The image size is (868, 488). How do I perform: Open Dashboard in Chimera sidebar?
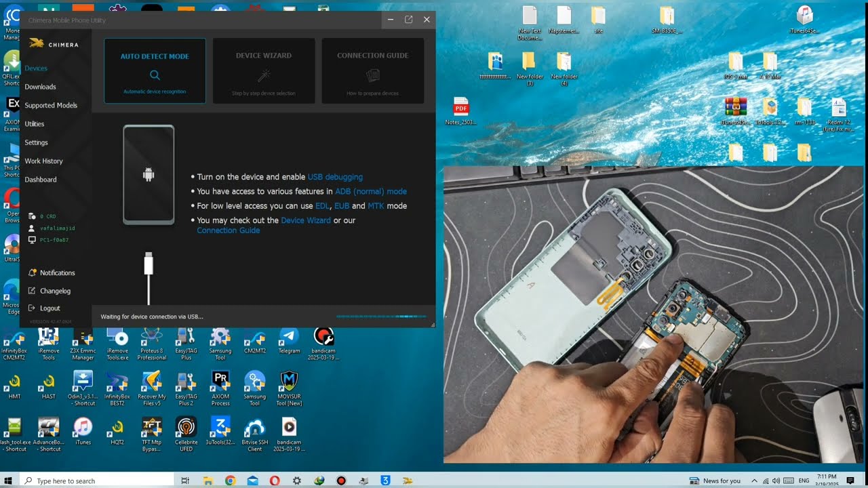[x=41, y=180]
